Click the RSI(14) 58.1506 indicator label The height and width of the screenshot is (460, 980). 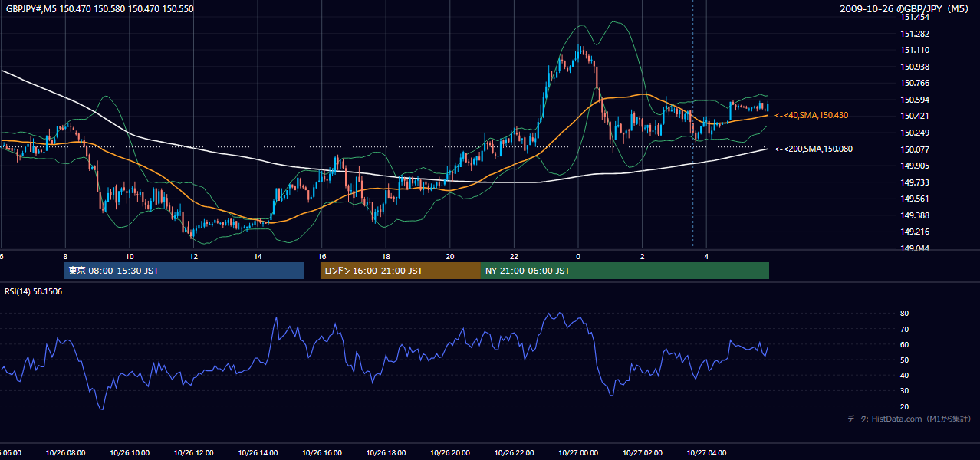[34, 291]
